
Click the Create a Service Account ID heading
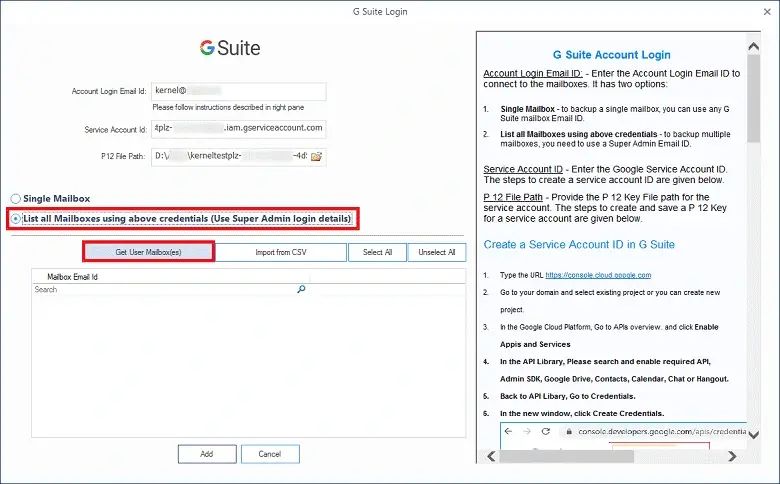[x=579, y=244]
